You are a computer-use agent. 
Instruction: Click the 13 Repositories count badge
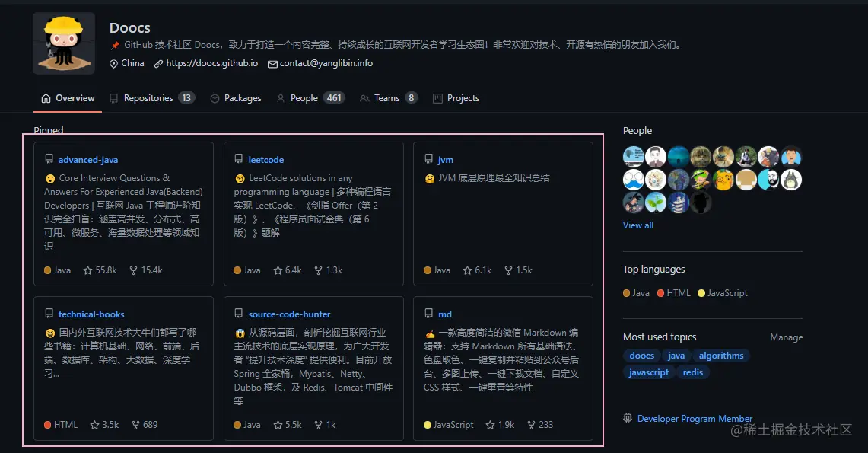[186, 98]
